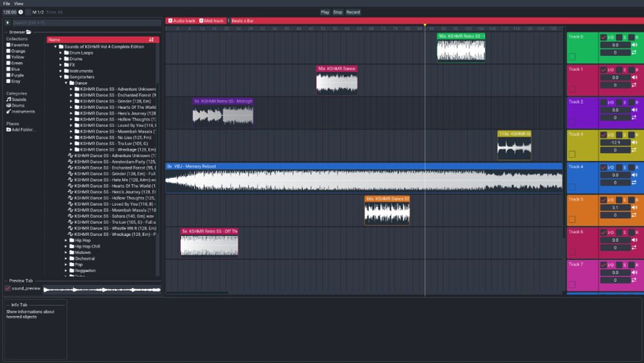Click the Play button
644x363 pixels.
tap(325, 12)
